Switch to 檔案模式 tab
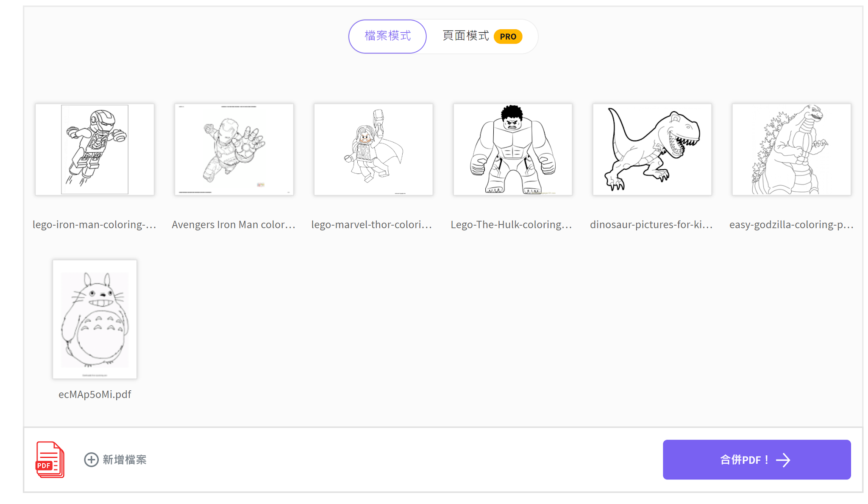 coord(387,36)
